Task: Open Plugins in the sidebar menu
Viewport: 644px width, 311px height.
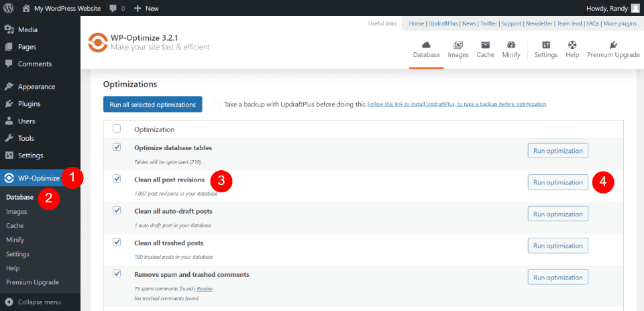Action: pos(29,104)
